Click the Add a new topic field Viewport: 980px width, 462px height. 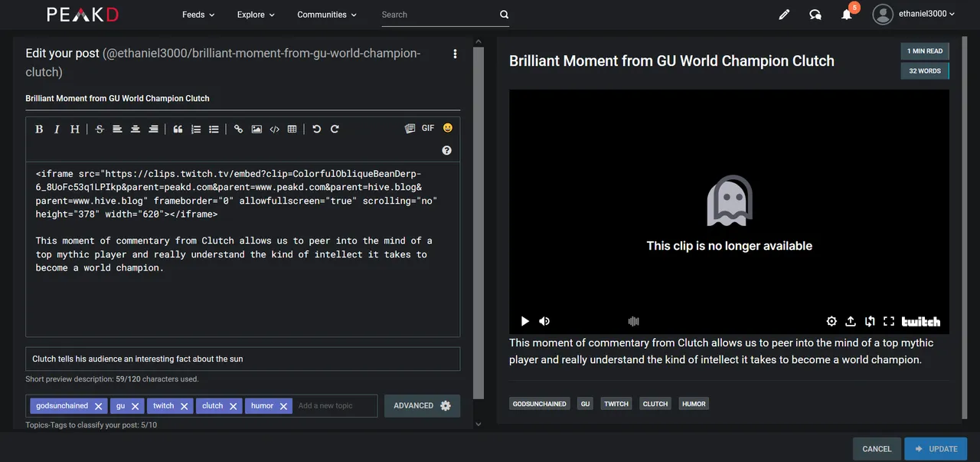pos(335,406)
